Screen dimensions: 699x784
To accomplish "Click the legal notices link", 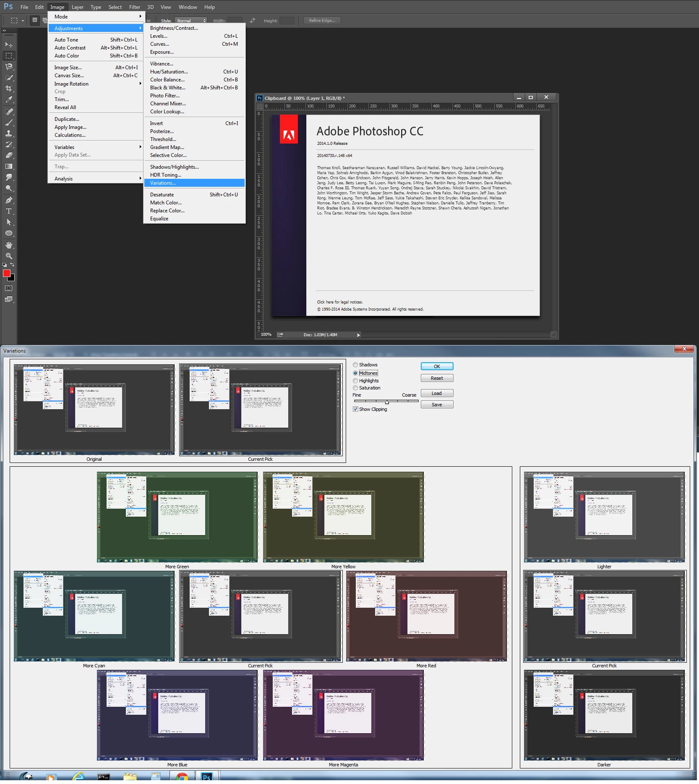I will (340, 302).
